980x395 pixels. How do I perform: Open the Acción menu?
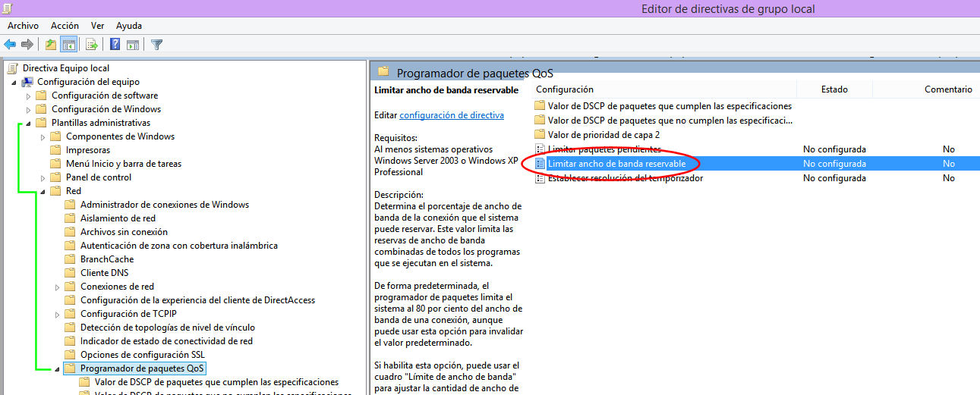click(65, 25)
